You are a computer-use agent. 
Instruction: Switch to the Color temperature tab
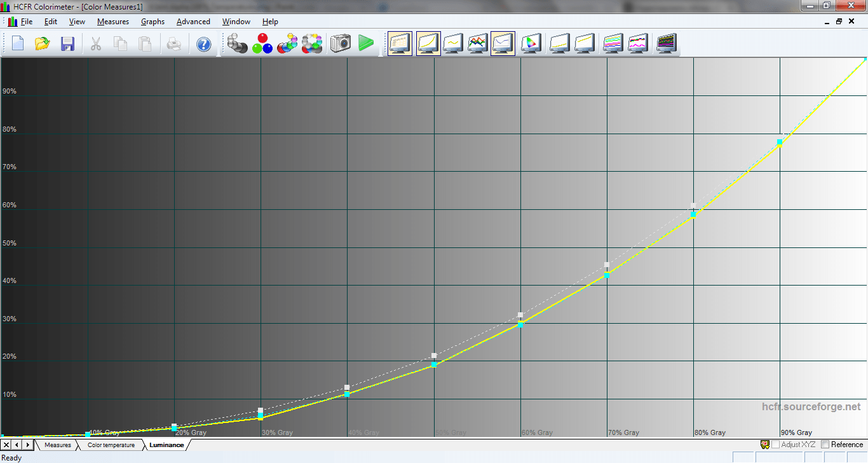pos(111,445)
